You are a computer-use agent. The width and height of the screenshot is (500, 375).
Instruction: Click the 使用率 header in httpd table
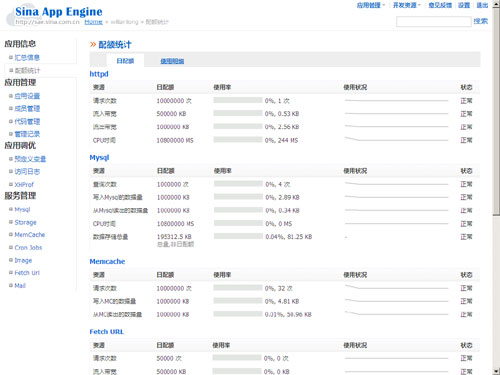[x=222, y=87]
